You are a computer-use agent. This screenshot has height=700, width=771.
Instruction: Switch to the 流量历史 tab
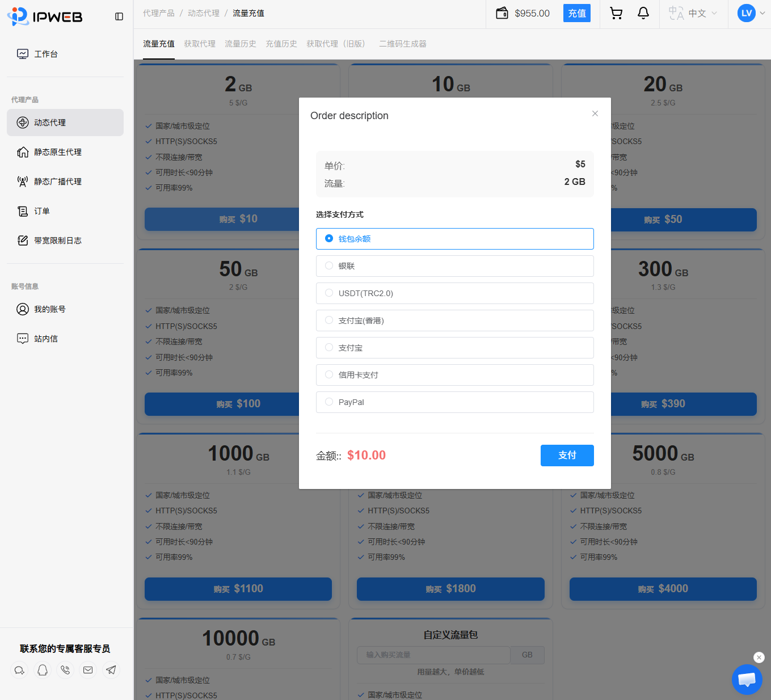[x=241, y=44]
